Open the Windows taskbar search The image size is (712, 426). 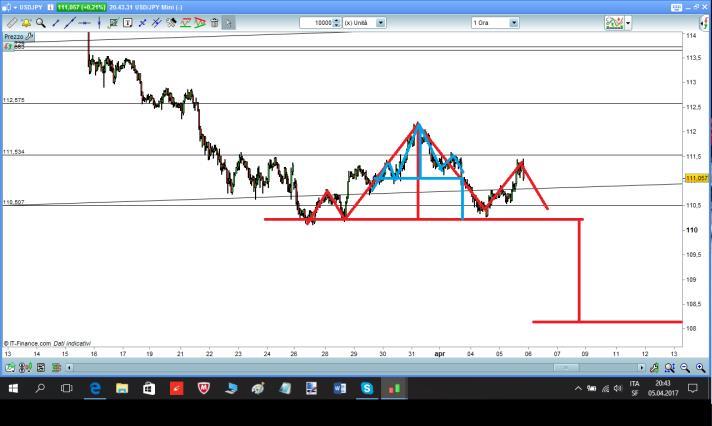point(40,388)
